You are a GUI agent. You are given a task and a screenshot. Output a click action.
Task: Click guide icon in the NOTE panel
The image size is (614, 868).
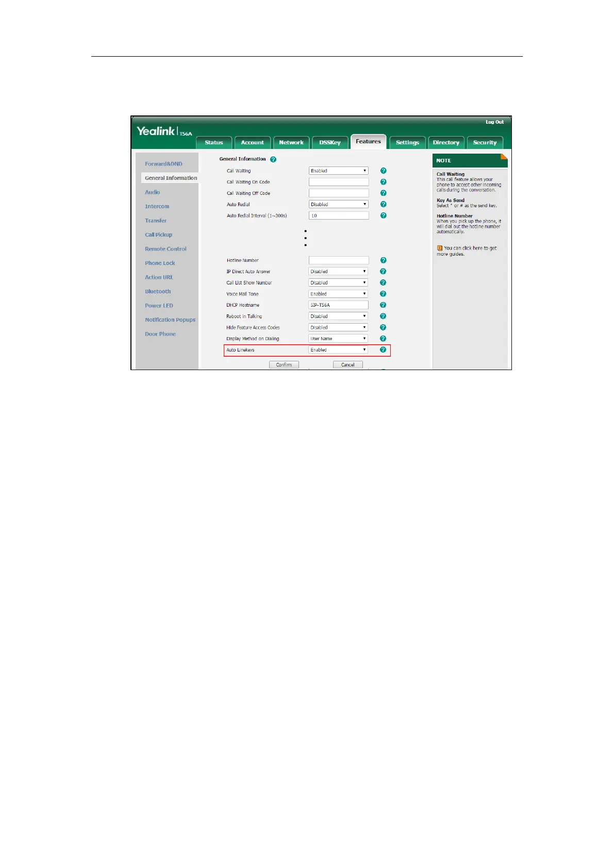click(x=439, y=248)
